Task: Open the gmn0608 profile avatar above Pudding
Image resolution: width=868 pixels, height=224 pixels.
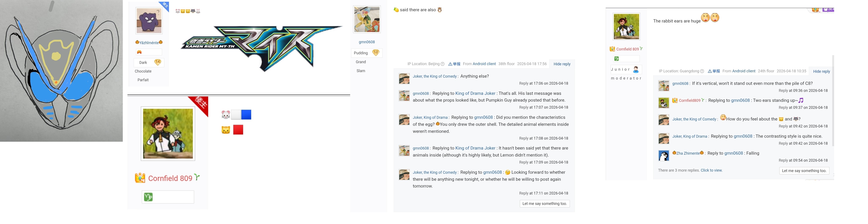Action: (x=367, y=19)
